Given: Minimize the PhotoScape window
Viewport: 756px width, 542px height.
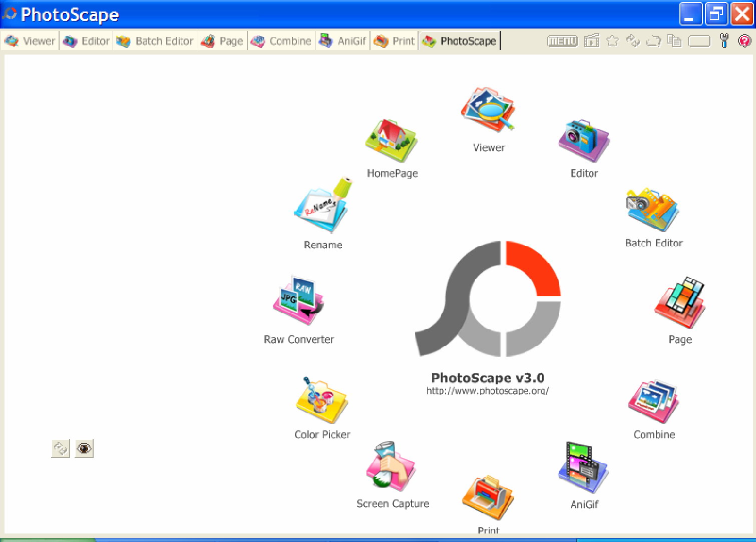Looking at the screenshot, I should 690,14.
